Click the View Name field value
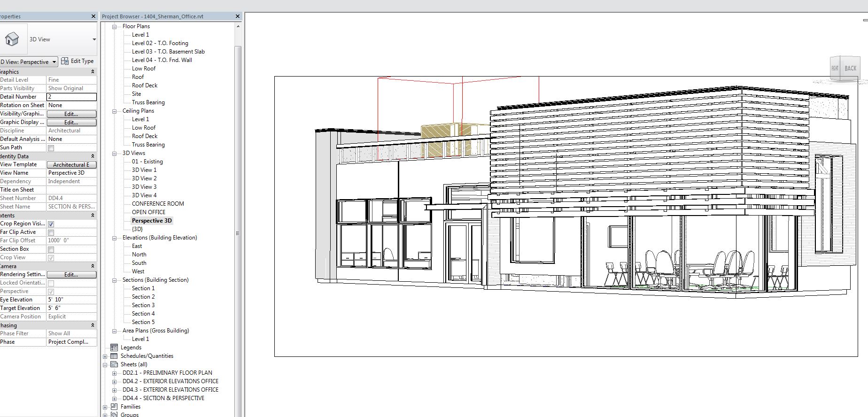868x417 pixels. [71, 173]
